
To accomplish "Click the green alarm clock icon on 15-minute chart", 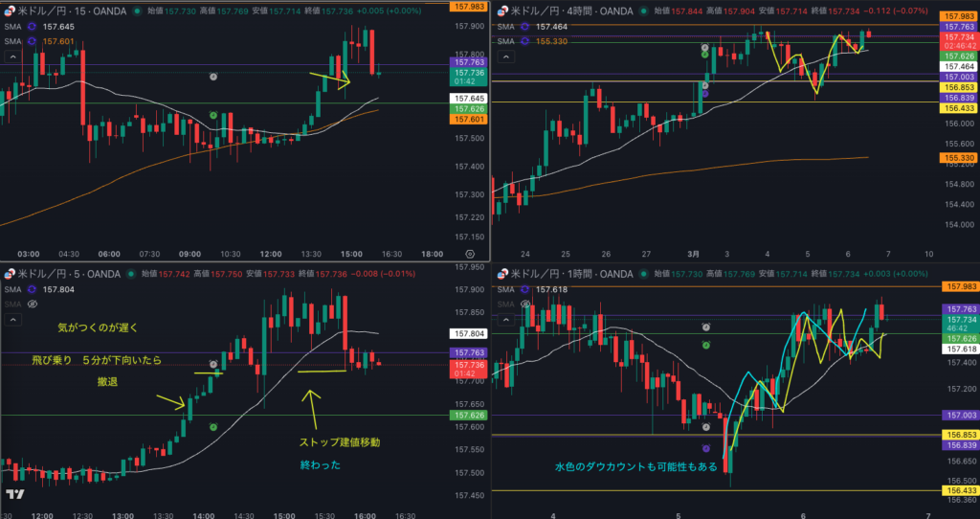I will (x=213, y=116).
